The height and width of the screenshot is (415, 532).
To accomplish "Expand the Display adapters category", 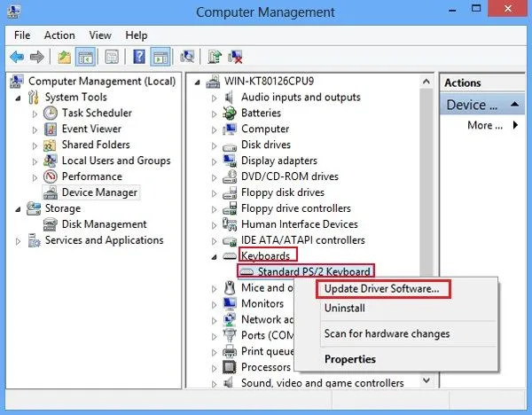I will point(214,161).
